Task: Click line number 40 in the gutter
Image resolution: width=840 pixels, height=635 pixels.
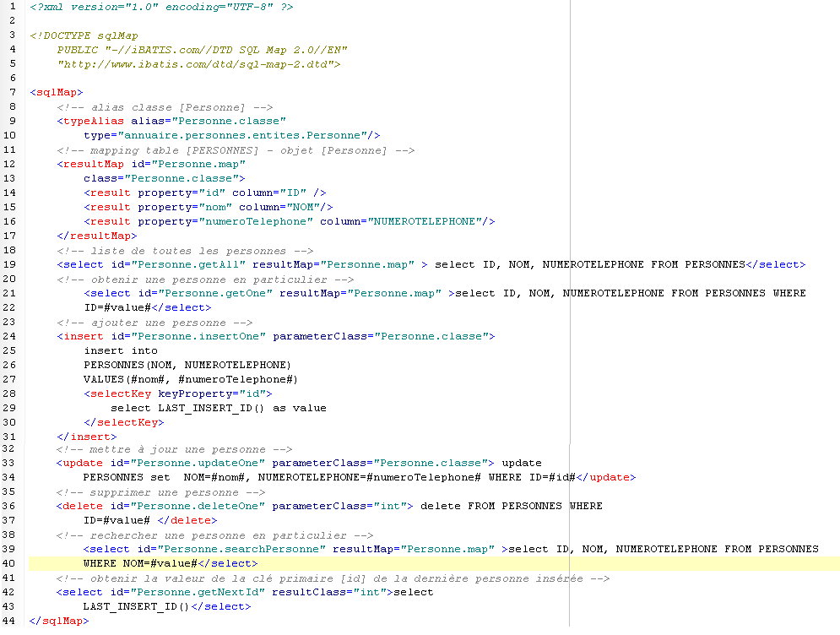Action: pyautogui.click(x=9, y=564)
